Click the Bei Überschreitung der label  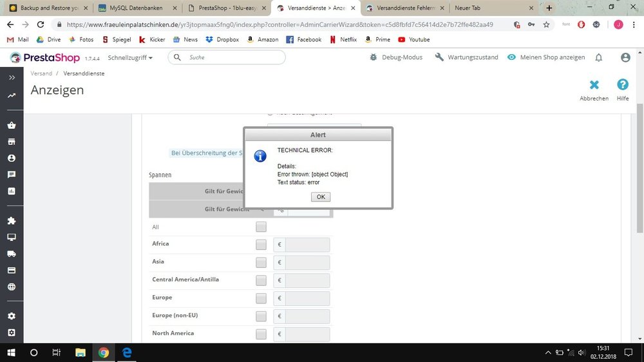pos(207,153)
